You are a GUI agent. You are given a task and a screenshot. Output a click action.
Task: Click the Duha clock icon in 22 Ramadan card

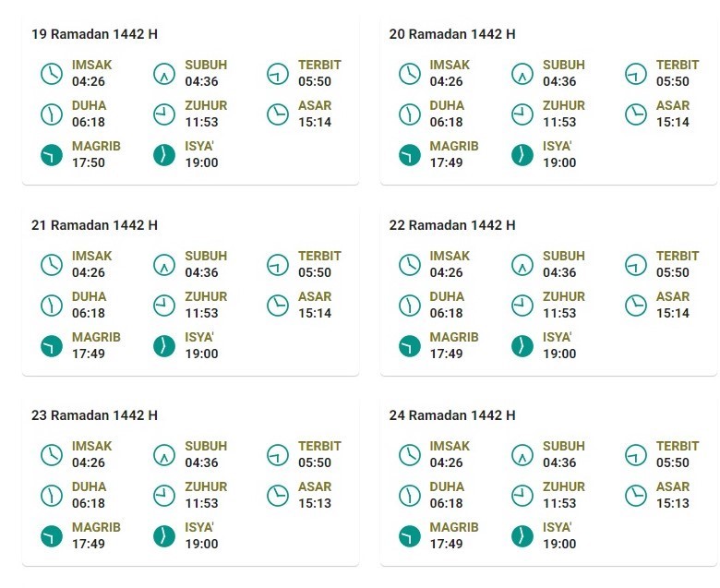[410, 305]
